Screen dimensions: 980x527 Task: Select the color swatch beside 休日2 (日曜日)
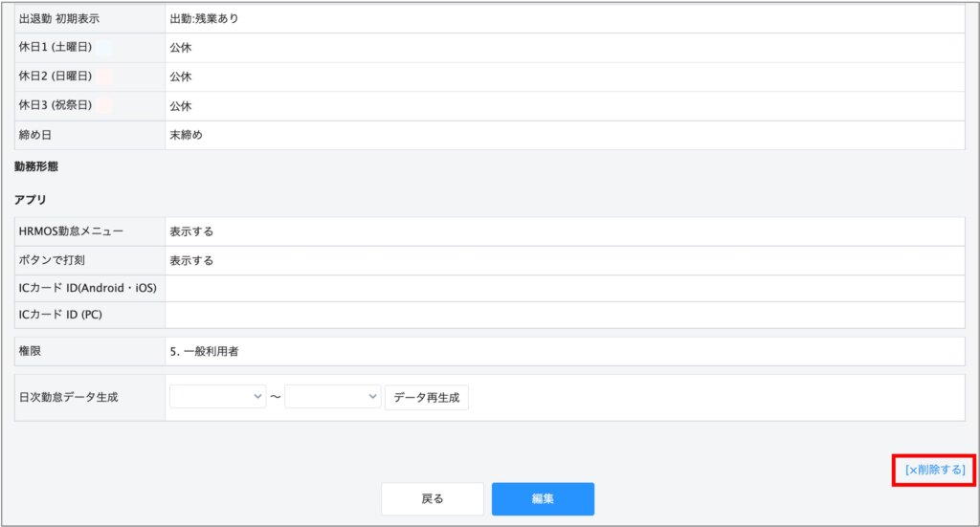103,77
